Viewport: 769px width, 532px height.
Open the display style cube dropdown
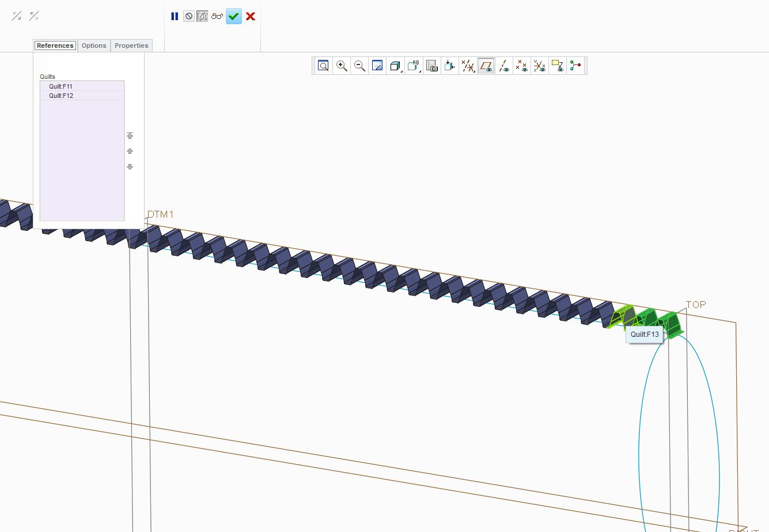click(396, 66)
